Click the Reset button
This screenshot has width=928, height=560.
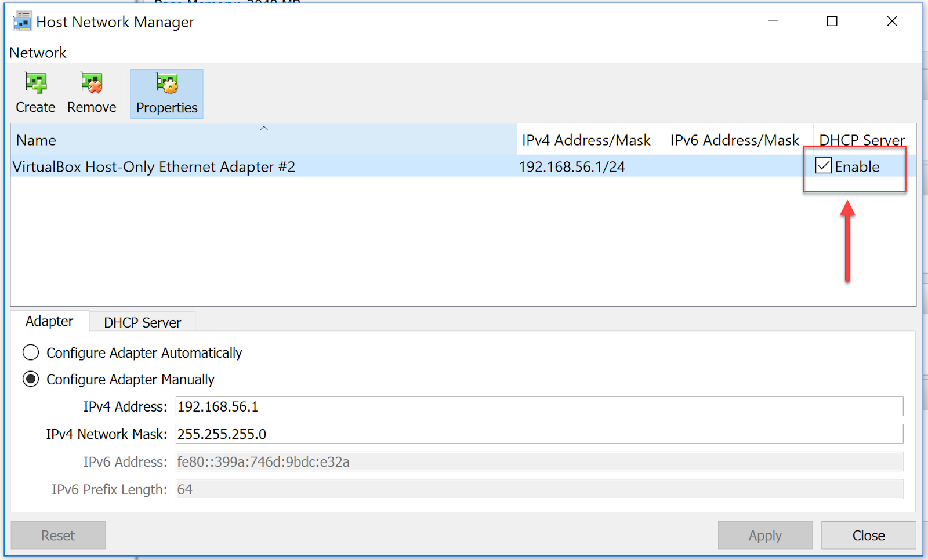click(x=57, y=535)
